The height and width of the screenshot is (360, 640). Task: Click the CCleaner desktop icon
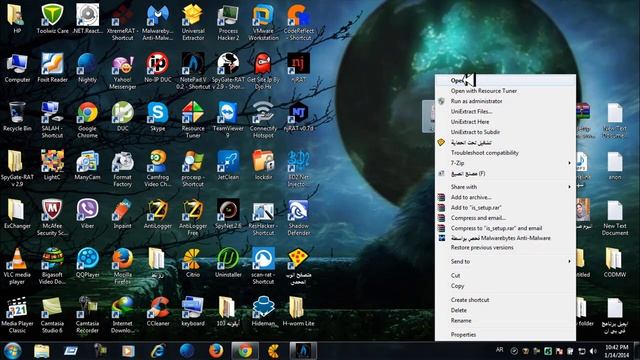(158, 311)
